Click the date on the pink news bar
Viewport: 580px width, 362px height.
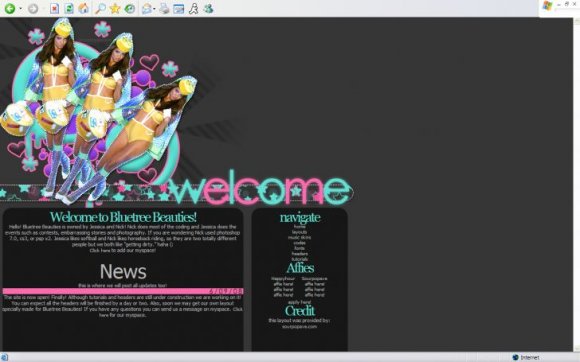(226, 291)
